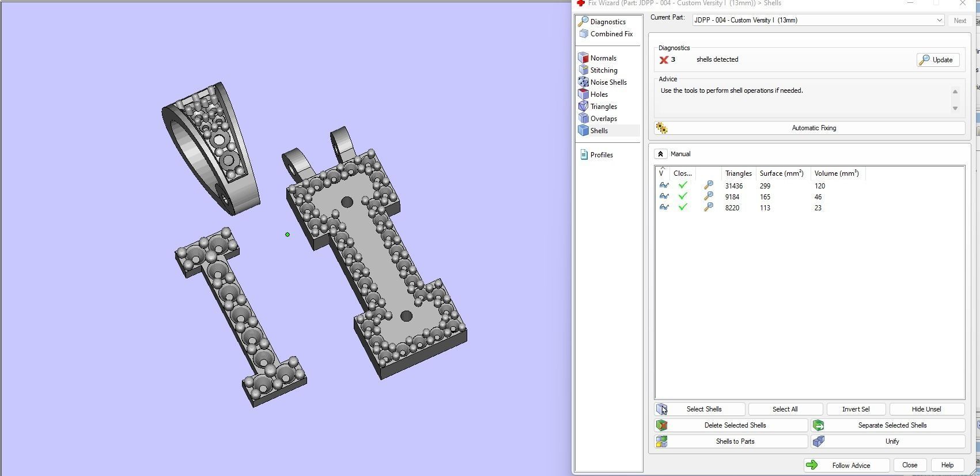Click the Triangles icon in sidebar
Viewport: 980px width, 476px height.
[x=583, y=107]
